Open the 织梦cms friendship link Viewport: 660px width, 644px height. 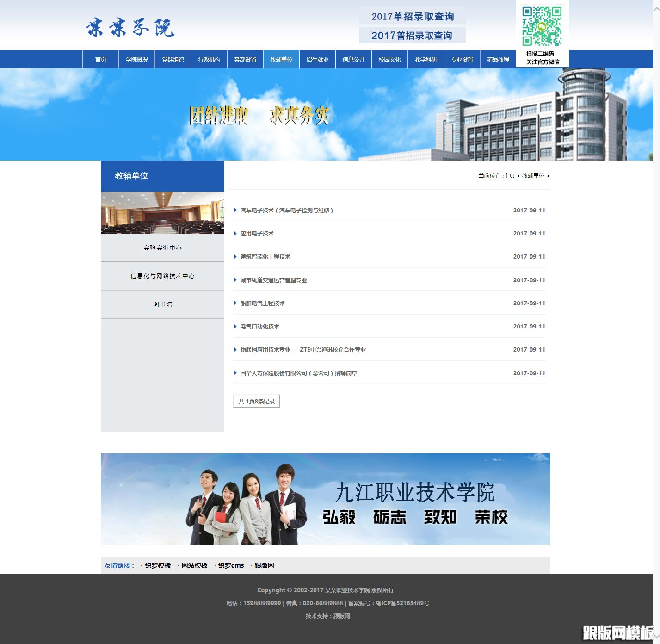click(231, 565)
